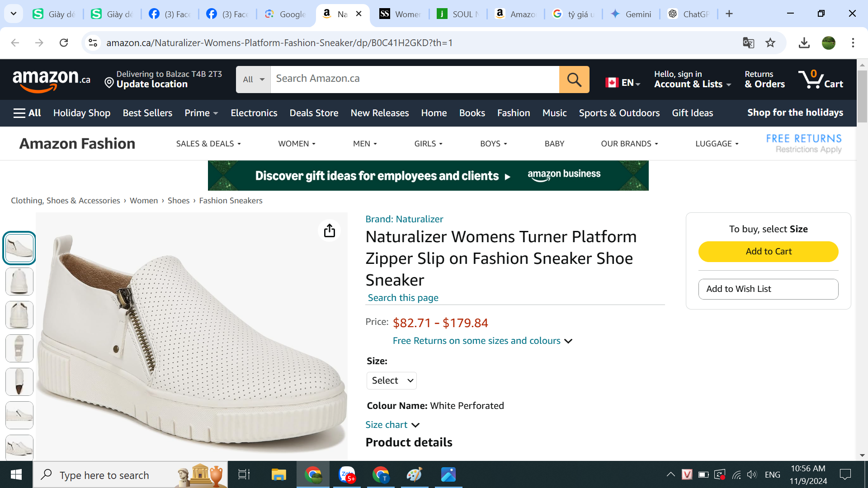This screenshot has width=868, height=488.
Task: Click the share icon on product image
Action: tap(329, 230)
